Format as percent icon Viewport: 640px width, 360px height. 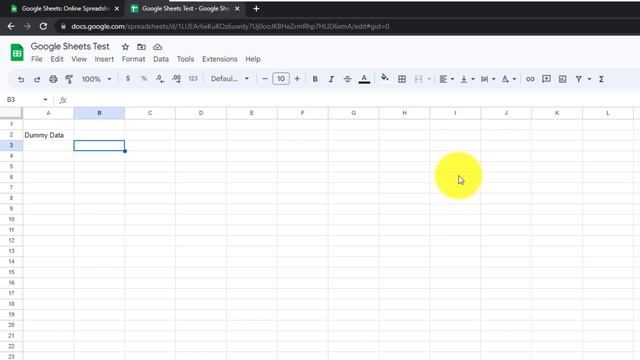[144, 78]
